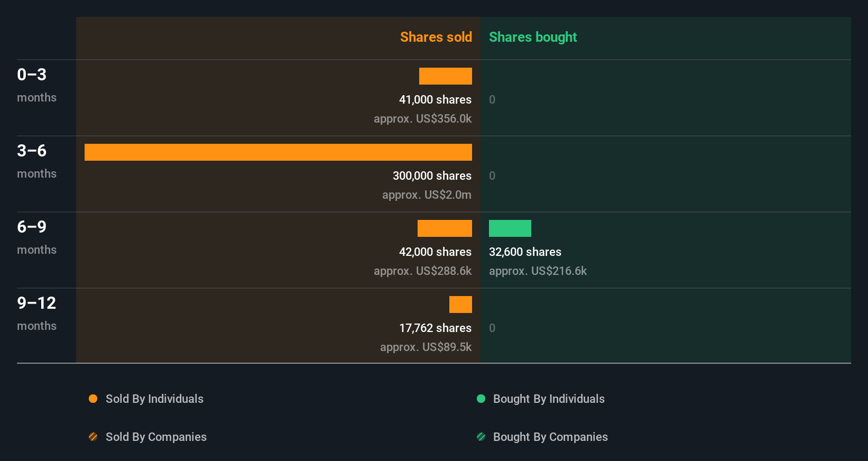Click the bought 0 in the 3–6 months row
Screen dimensions: 868x461
492,176
